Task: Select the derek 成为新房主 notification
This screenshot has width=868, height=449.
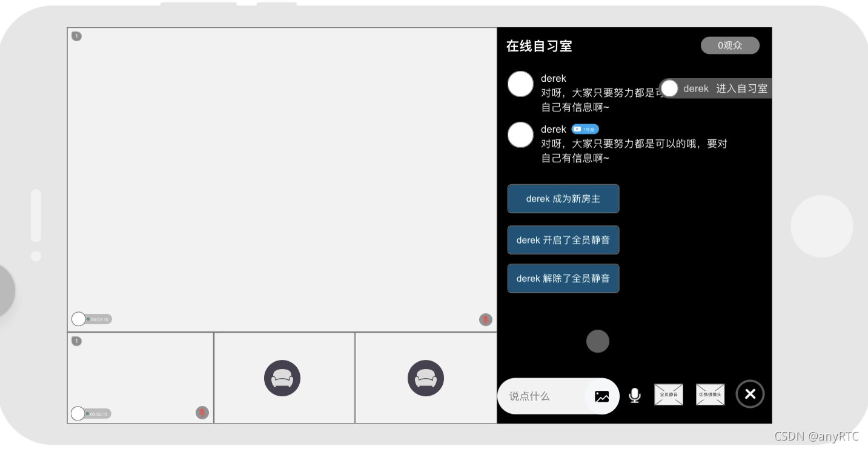Action: [x=563, y=199]
